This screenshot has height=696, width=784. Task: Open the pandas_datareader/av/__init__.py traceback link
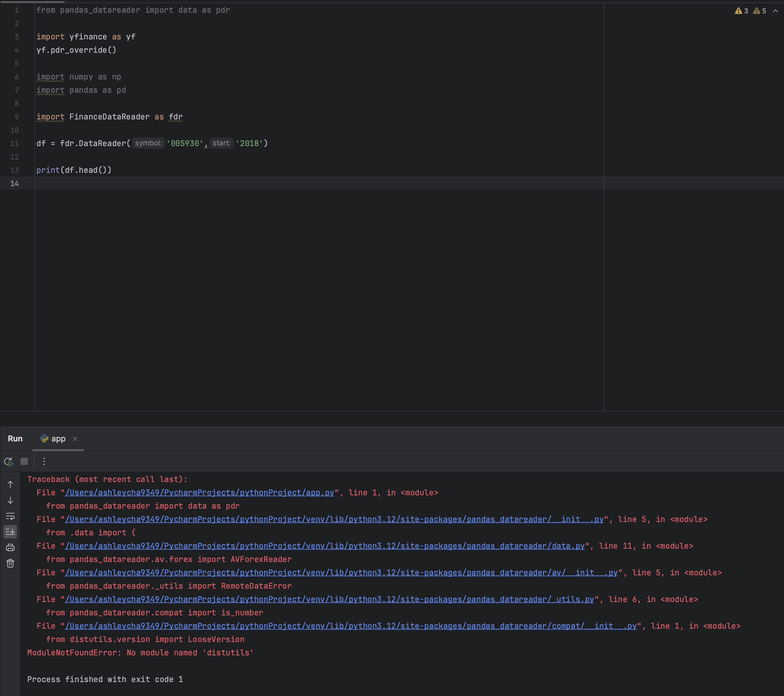click(341, 573)
